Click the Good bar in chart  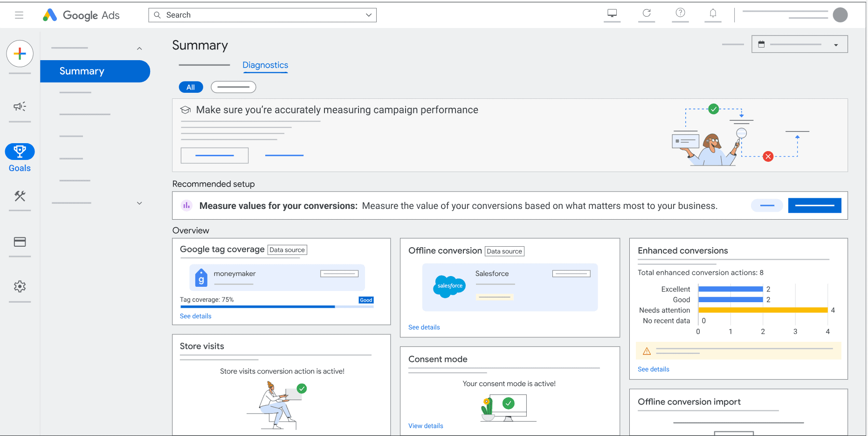coord(730,300)
